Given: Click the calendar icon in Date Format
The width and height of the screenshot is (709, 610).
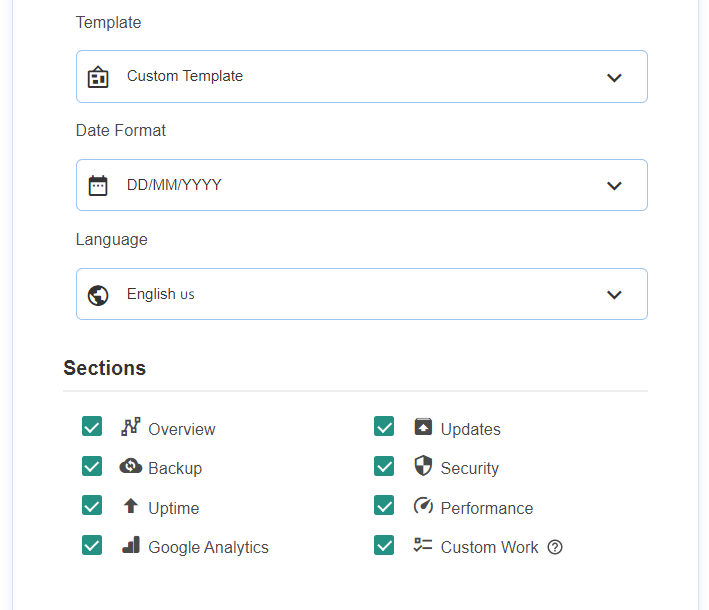Looking at the screenshot, I should coord(98,185).
